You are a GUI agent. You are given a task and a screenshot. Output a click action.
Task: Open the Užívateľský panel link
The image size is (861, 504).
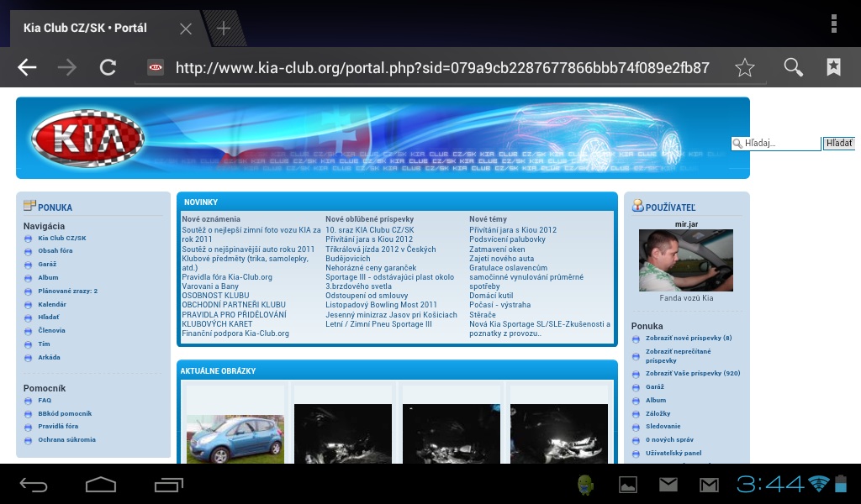[x=673, y=453]
